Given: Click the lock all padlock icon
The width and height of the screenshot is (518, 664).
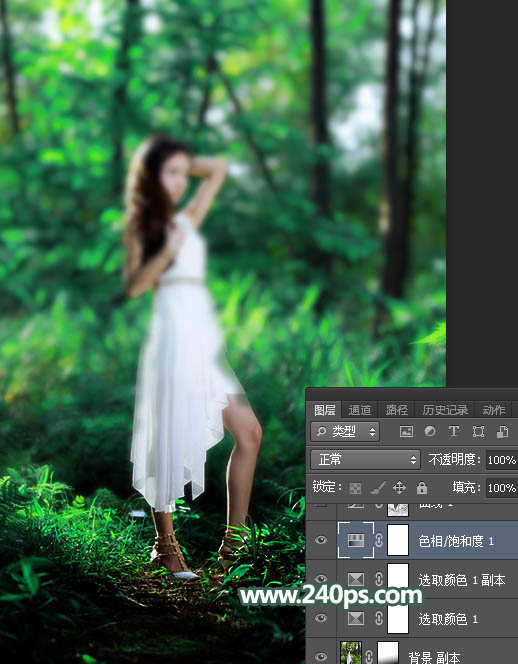Looking at the screenshot, I should [421, 488].
